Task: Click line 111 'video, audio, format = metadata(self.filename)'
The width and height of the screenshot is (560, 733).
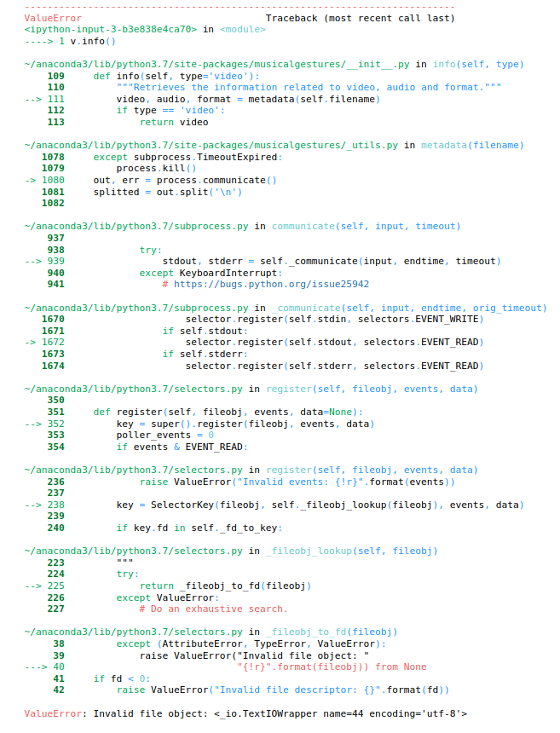Action: (248, 99)
